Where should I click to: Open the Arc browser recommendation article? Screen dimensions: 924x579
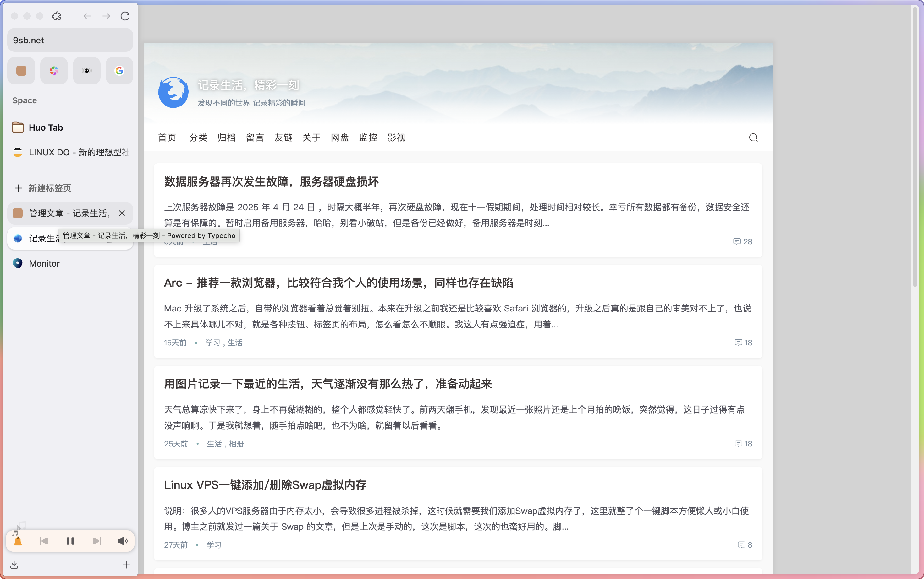pyautogui.click(x=338, y=283)
